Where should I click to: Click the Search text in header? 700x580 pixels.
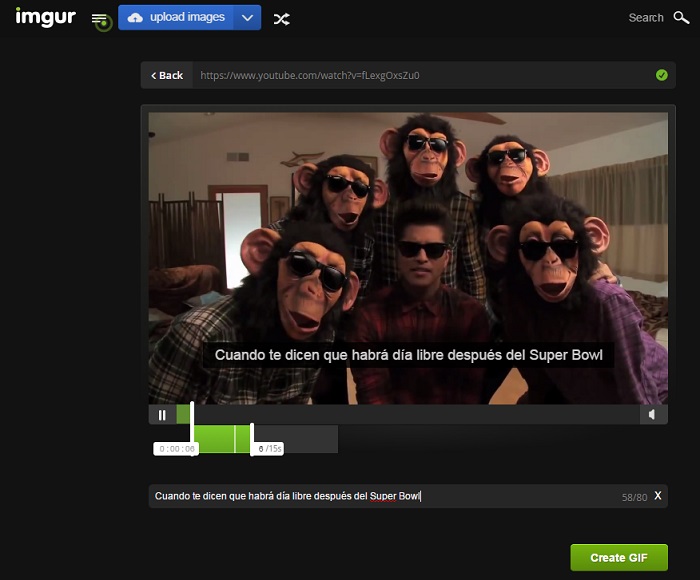point(645,18)
